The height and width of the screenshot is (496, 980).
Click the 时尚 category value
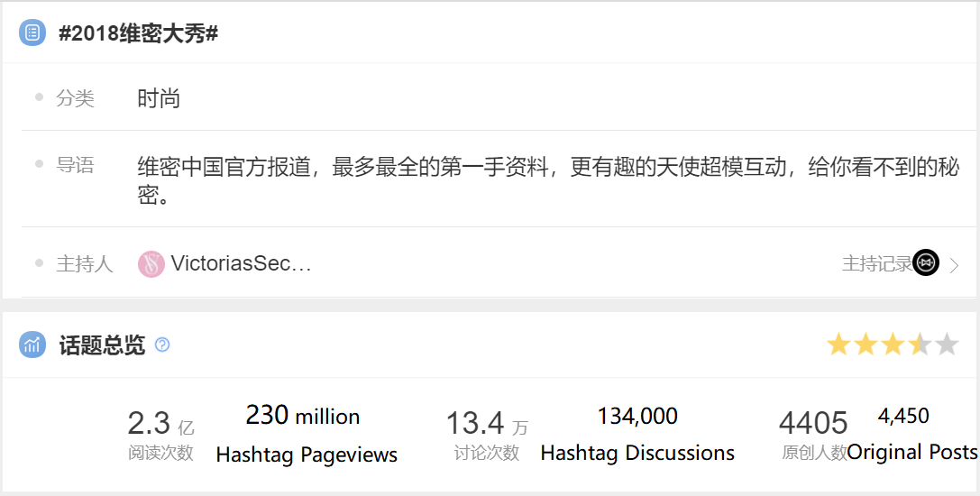click(x=159, y=98)
